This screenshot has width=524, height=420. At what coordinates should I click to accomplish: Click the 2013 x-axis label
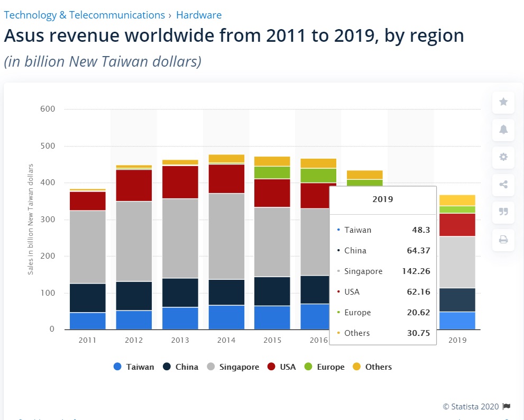point(180,340)
